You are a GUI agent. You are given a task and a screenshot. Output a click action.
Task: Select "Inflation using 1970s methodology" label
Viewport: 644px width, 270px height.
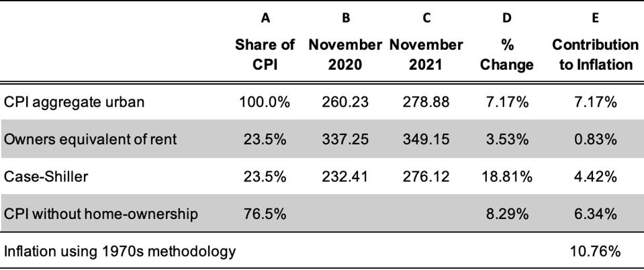(x=120, y=252)
